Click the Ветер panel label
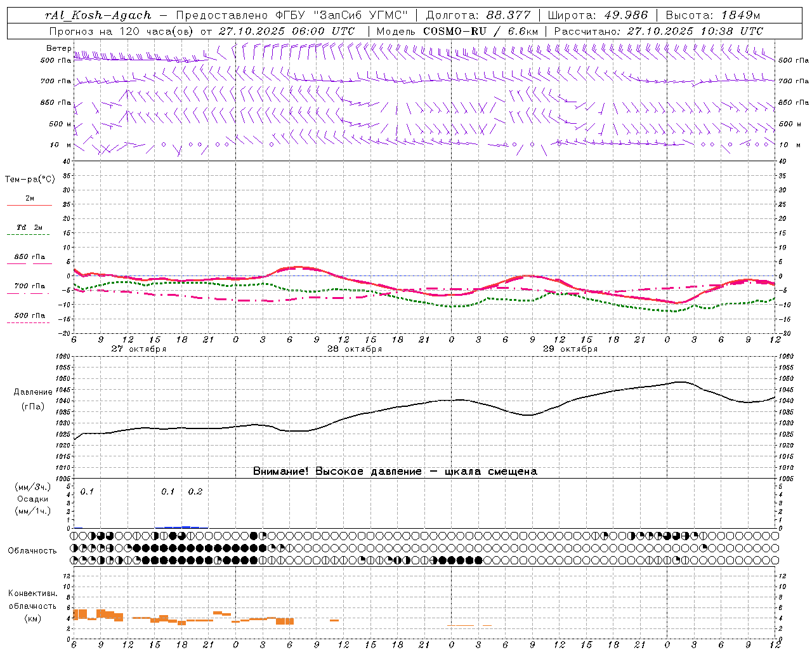This screenshot has height=650, width=812. click(59, 48)
